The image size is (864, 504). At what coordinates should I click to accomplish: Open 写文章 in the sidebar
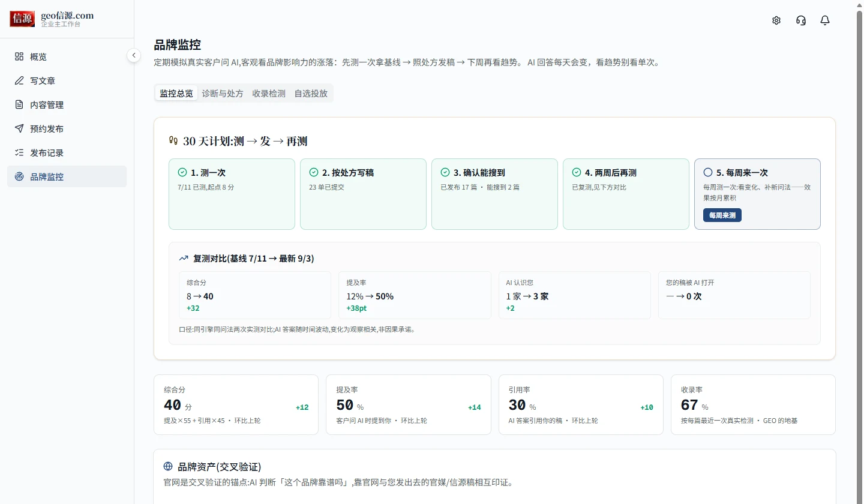(67, 80)
